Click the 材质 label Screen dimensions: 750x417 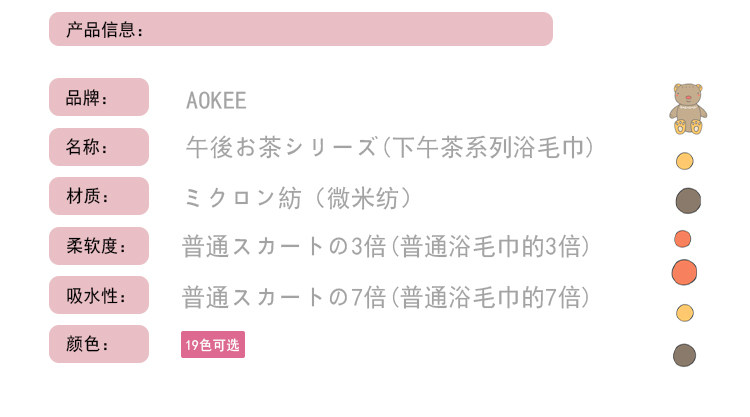[99, 196]
